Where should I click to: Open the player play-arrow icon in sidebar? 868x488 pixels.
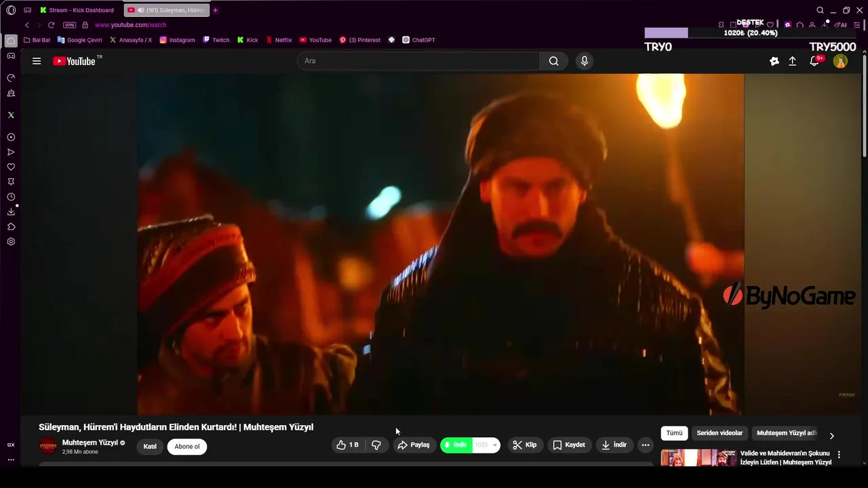tap(11, 152)
